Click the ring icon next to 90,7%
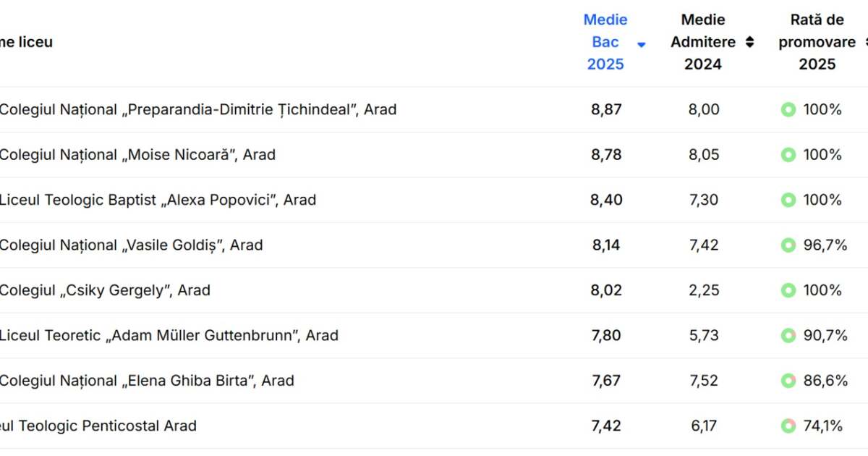This screenshot has height=456, width=868. click(788, 336)
